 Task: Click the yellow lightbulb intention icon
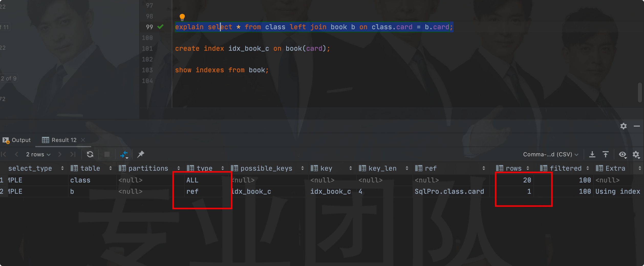(182, 17)
